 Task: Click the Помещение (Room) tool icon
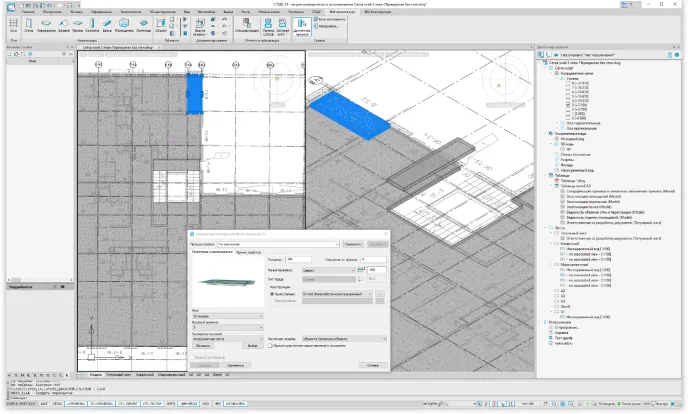point(123,23)
